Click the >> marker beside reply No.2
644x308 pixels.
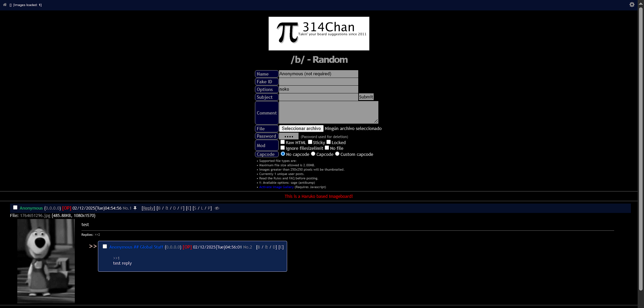[x=93, y=247]
